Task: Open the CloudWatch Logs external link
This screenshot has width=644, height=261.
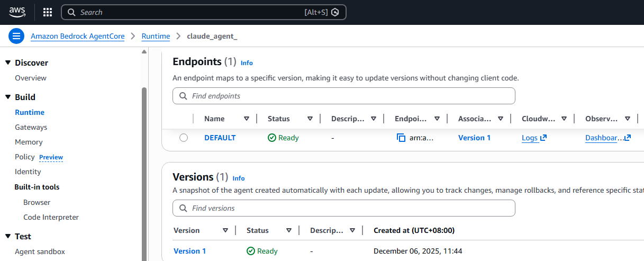Action: [x=533, y=138]
